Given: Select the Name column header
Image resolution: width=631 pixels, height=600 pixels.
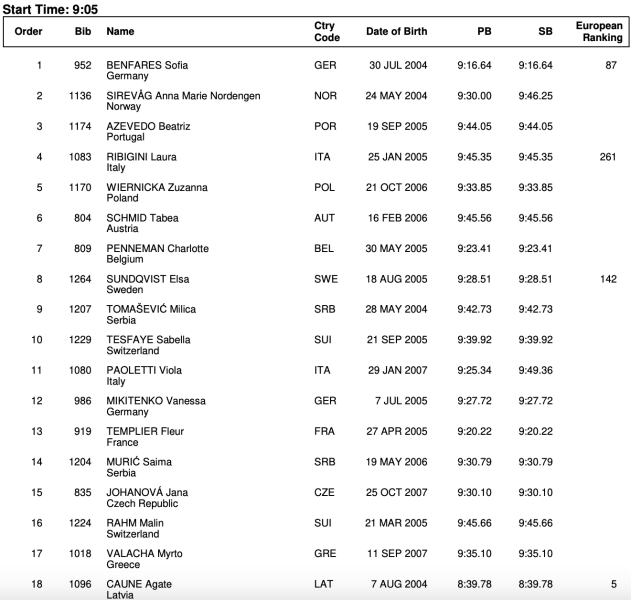Looking at the screenshot, I should pos(120,32).
